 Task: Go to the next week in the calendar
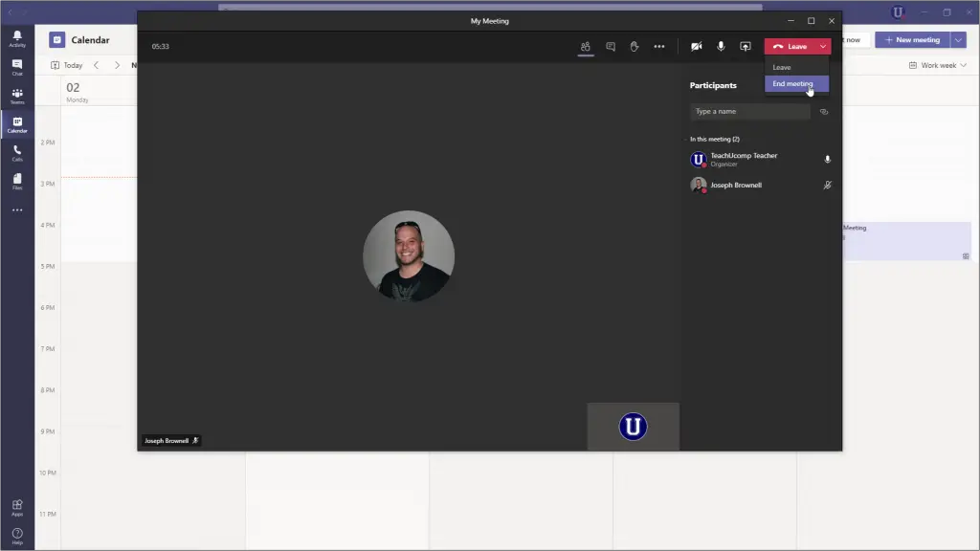[117, 65]
